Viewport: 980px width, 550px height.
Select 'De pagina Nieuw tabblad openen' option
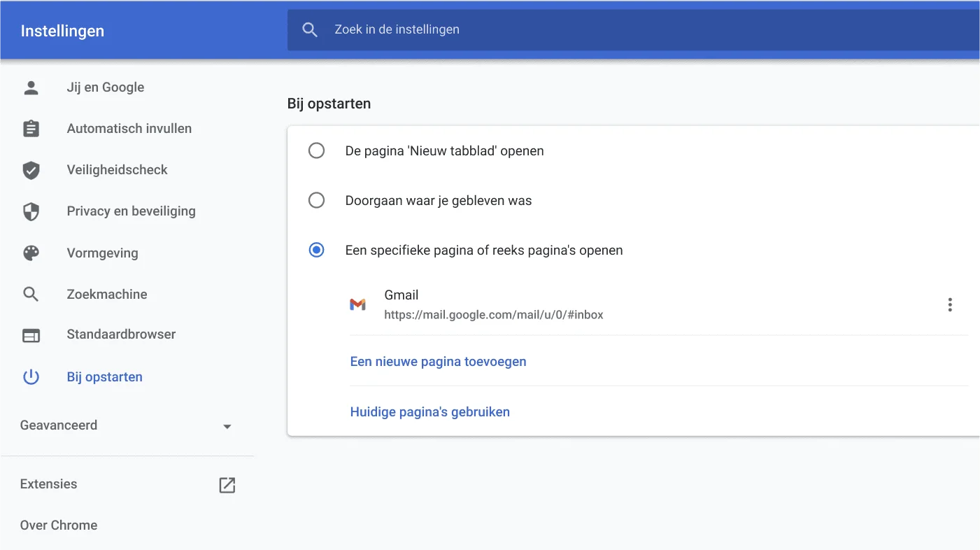pos(317,150)
